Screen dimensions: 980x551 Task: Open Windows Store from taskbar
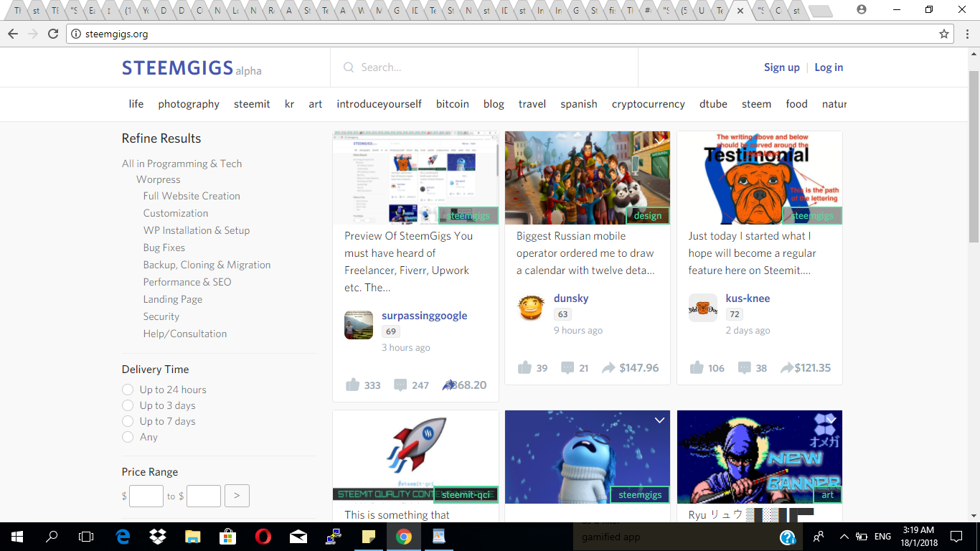(227, 537)
